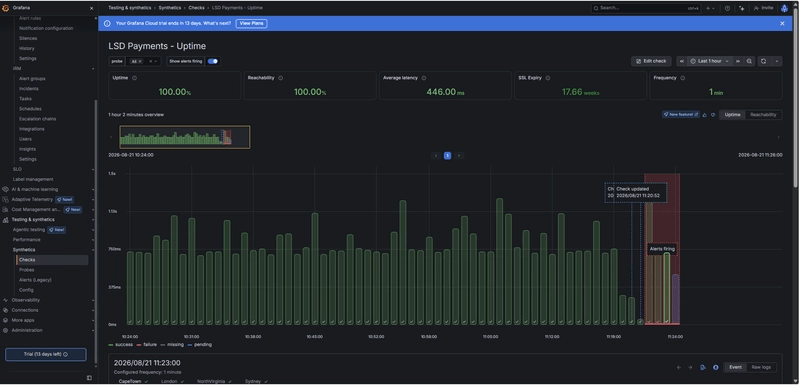Click the View Plans button in the banner
The width and height of the screenshot is (800, 385).
point(251,23)
